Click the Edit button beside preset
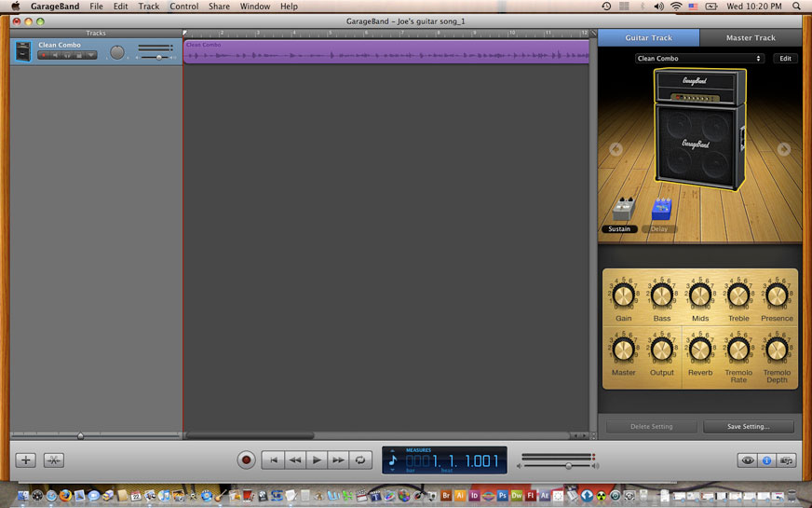Viewport: 812px width, 508px height. click(785, 59)
